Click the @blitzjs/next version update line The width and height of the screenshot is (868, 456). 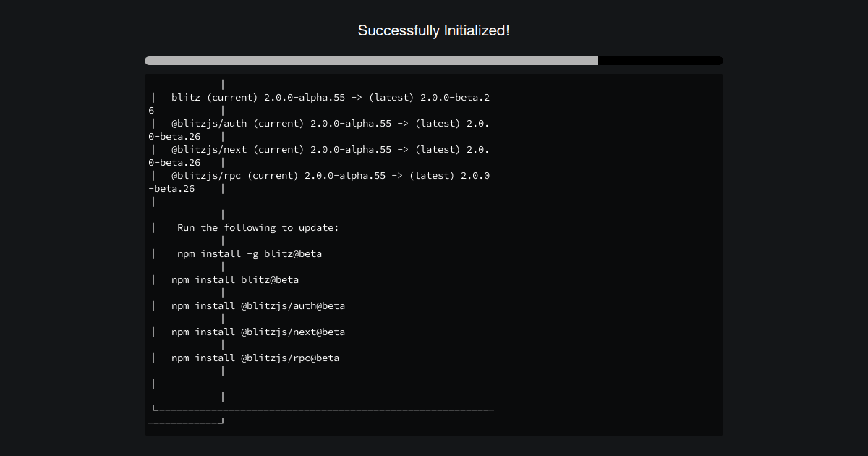click(318, 149)
